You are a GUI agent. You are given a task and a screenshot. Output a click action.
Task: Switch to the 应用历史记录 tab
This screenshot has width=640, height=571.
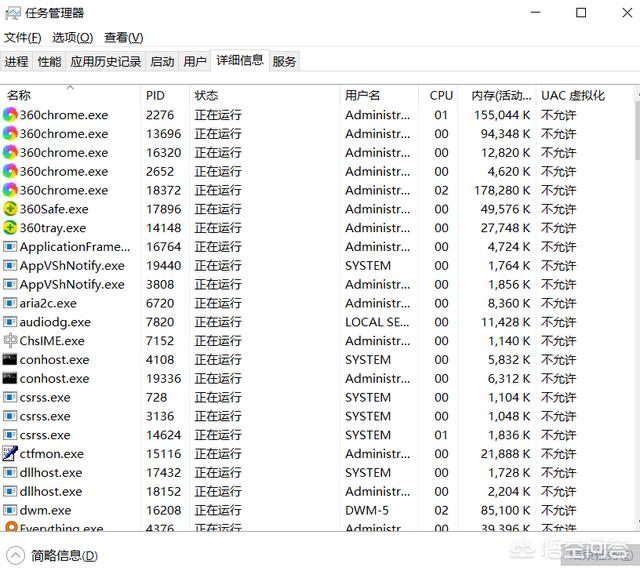click(x=106, y=61)
